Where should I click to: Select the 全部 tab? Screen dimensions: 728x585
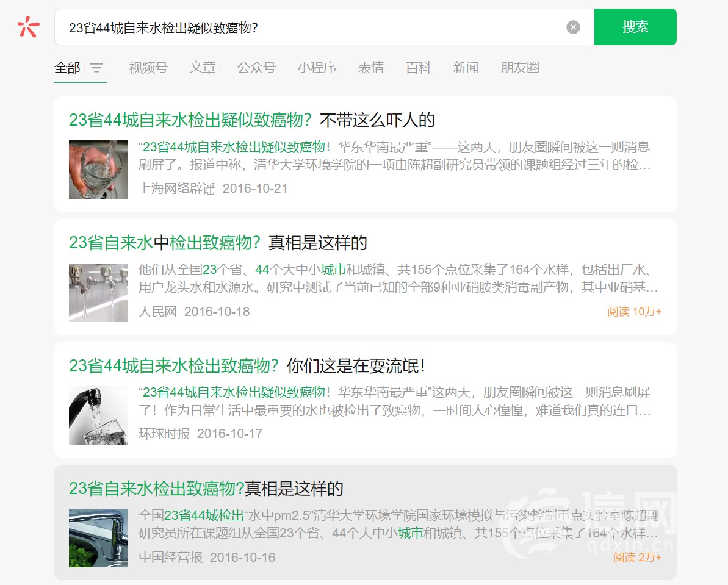pos(67,68)
